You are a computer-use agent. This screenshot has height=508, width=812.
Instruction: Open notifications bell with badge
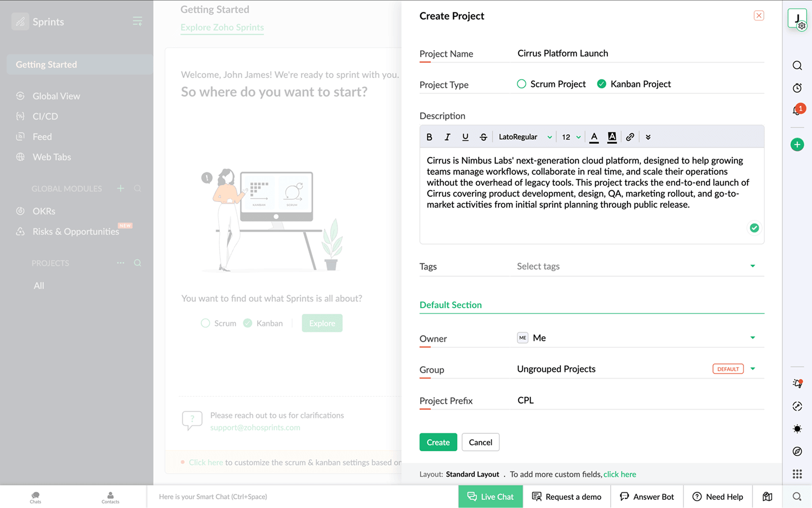pyautogui.click(x=797, y=110)
